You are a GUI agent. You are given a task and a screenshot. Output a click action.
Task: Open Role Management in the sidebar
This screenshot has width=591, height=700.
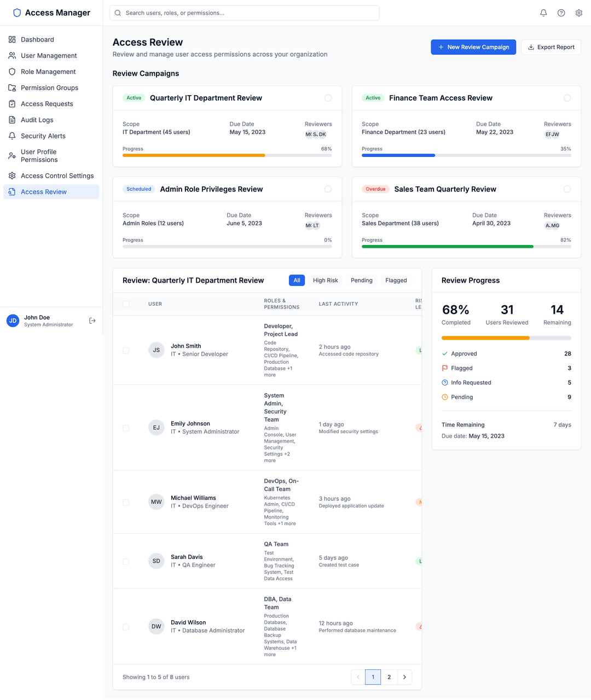48,72
